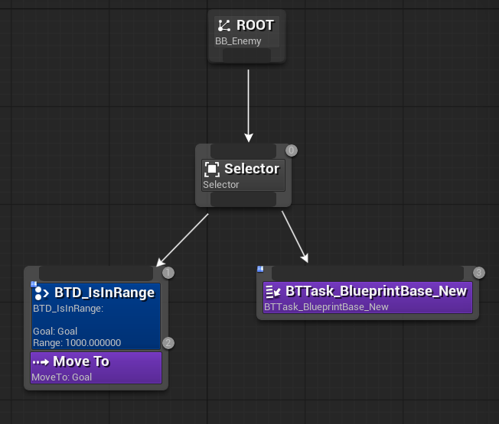Screen dimensions: 499x424
Task: Click the Selector node top input pin
Action: pos(243,151)
